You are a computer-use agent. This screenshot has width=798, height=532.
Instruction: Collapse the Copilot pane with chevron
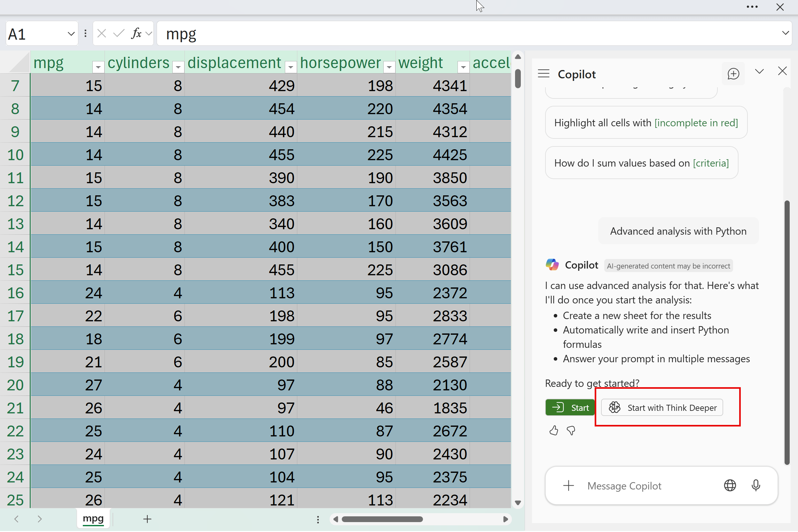click(x=759, y=71)
